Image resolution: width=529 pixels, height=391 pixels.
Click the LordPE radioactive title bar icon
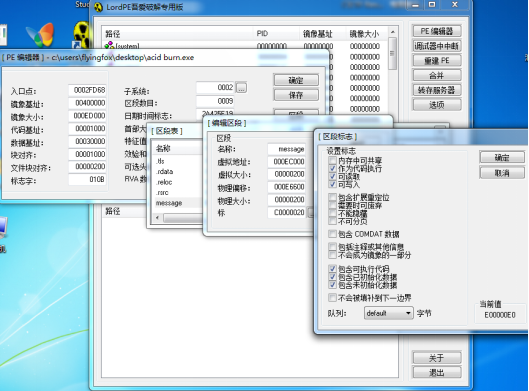pyautogui.click(x=98, y=7)
